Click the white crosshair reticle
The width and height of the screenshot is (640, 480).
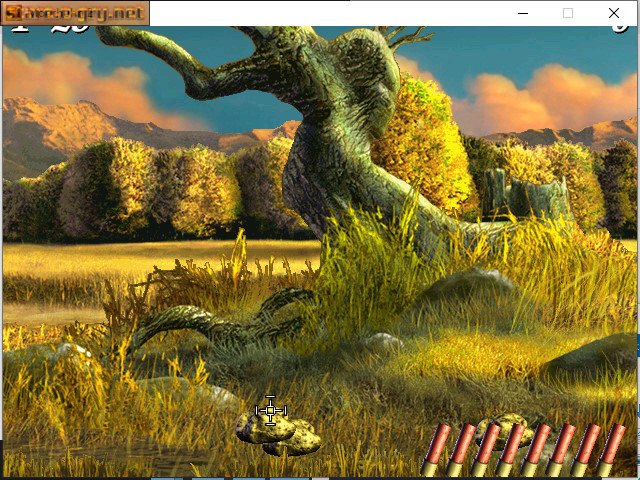click(x=271, y=410)
